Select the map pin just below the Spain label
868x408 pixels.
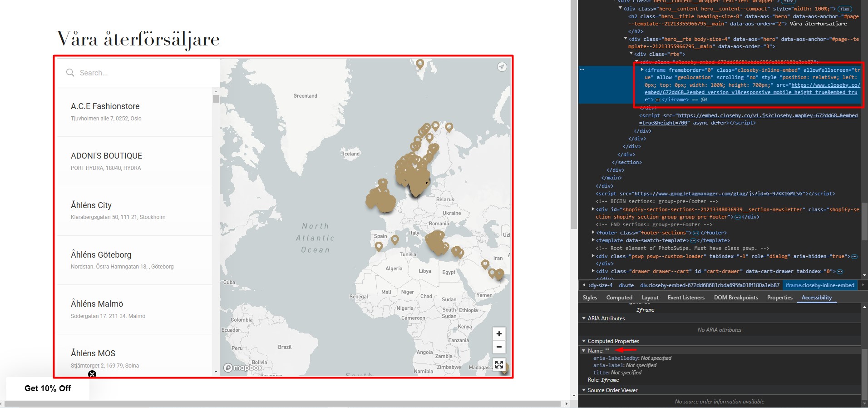tap(379, 246)
